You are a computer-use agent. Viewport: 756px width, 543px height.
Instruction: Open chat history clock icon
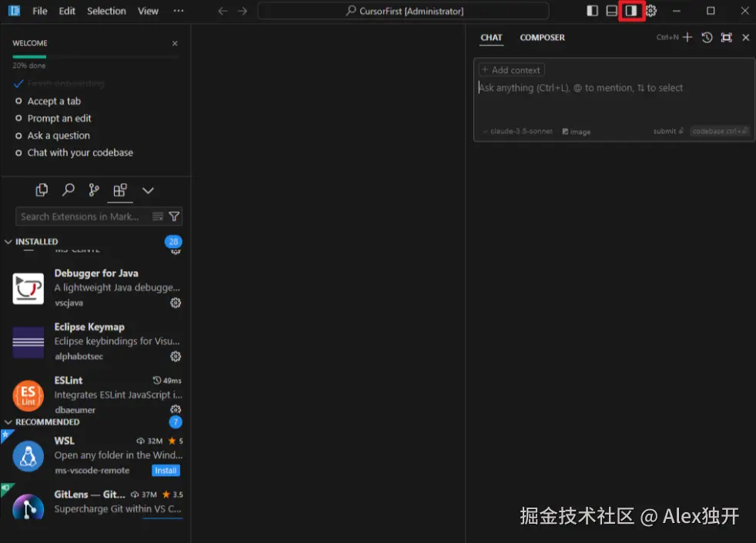pyautogui.click(x=707, y=37)
